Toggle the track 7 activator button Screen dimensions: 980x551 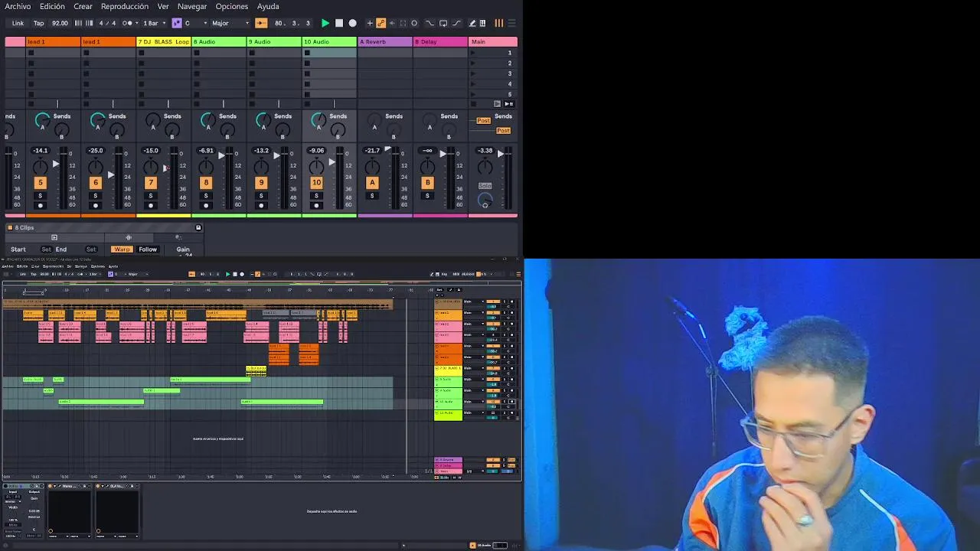(x=151, y=183)
